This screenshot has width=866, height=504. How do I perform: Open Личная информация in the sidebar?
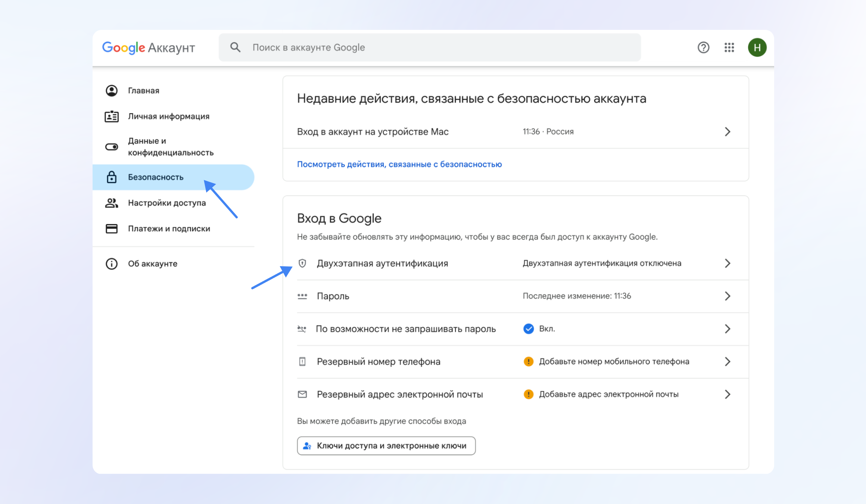tap(168, 116)
